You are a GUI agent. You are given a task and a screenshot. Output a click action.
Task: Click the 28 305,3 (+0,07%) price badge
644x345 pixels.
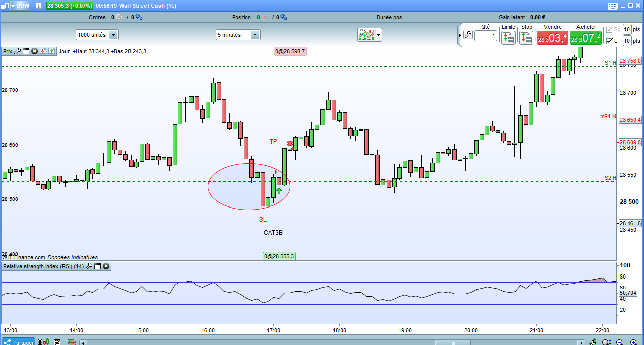click(x=69, y=6)
